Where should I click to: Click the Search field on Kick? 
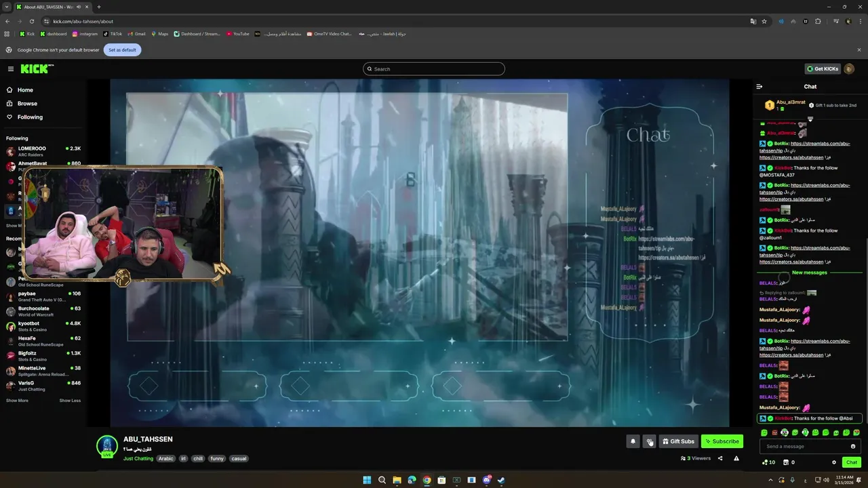click(434, 68)
